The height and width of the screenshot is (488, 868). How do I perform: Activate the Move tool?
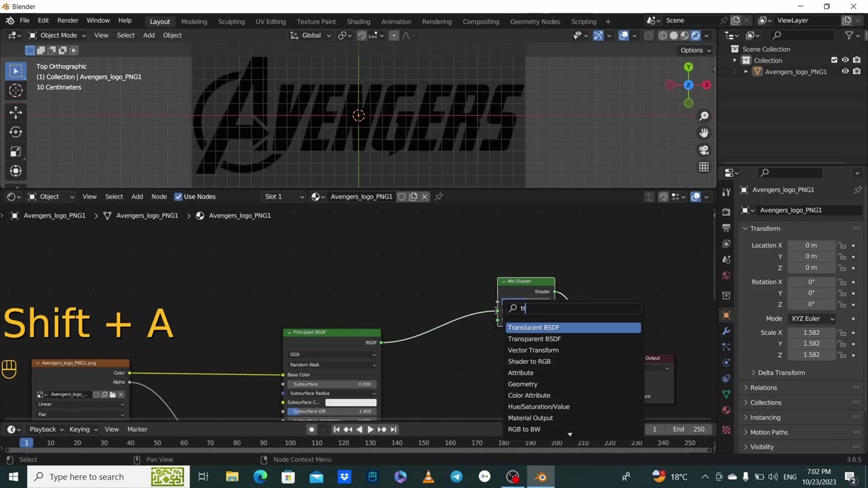[x=16, y=113]
